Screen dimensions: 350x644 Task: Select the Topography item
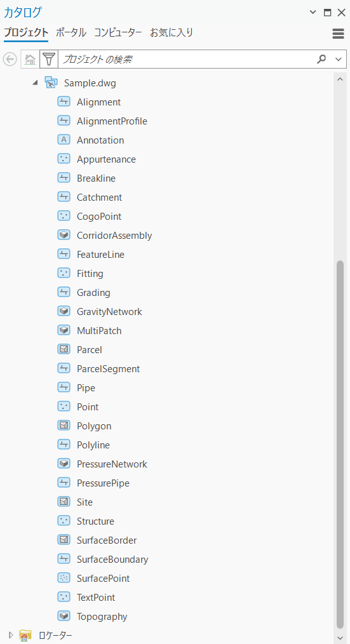tap(102, 616)
